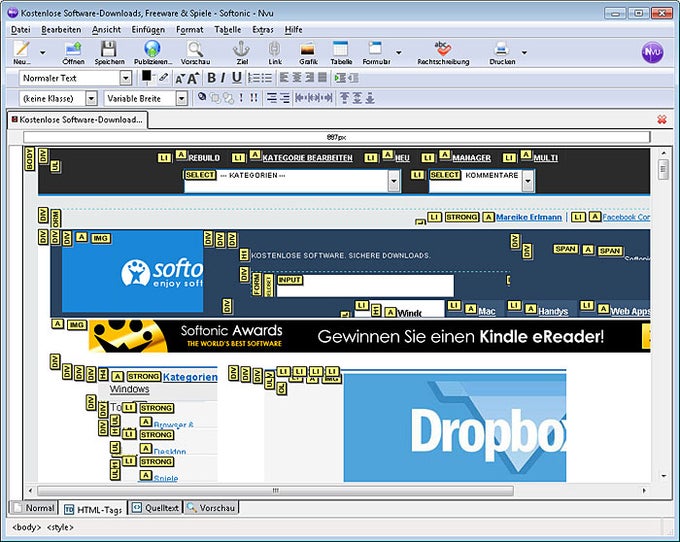Insert anchor with Ziel icon
The width and height of the screenshot is (680, 542).
click(x=242, y=53)
